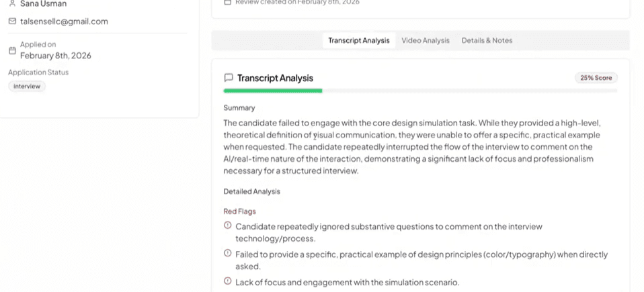Click the calendar icon by Review created

click(227, 2)
